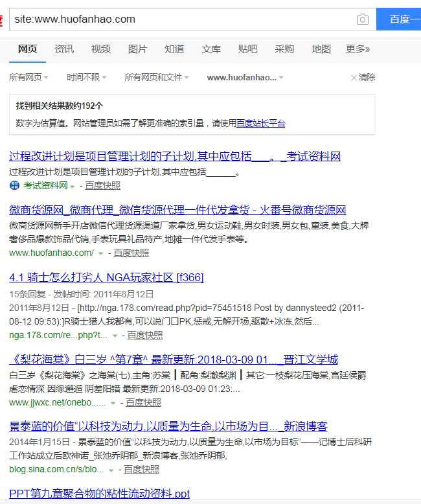Click the text 找到相关结果数约192个
The image size is (421, 504).
pyautogui.click(x=60, y=106)
